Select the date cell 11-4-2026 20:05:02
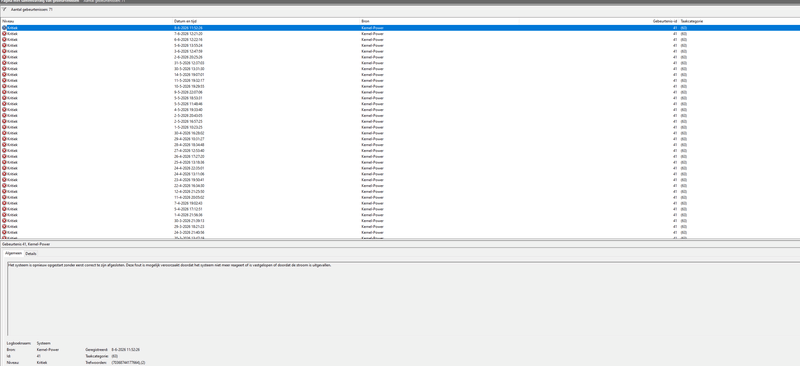The height and width of the screenshot is (366, 800). tap(189, 198)
